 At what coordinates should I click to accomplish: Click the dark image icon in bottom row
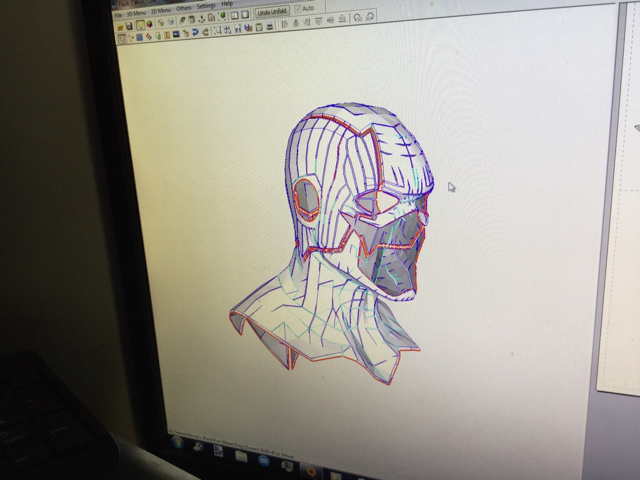point(176,34)
